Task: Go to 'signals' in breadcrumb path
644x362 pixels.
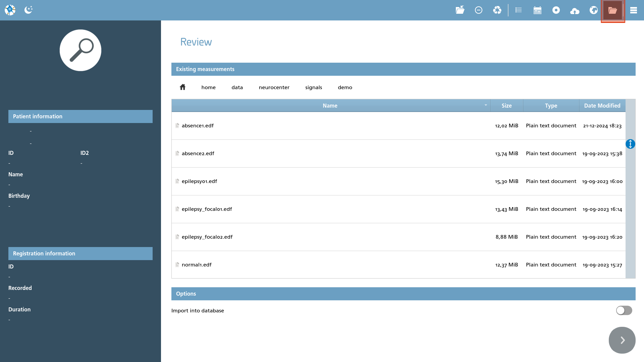Action: [314, 87]
